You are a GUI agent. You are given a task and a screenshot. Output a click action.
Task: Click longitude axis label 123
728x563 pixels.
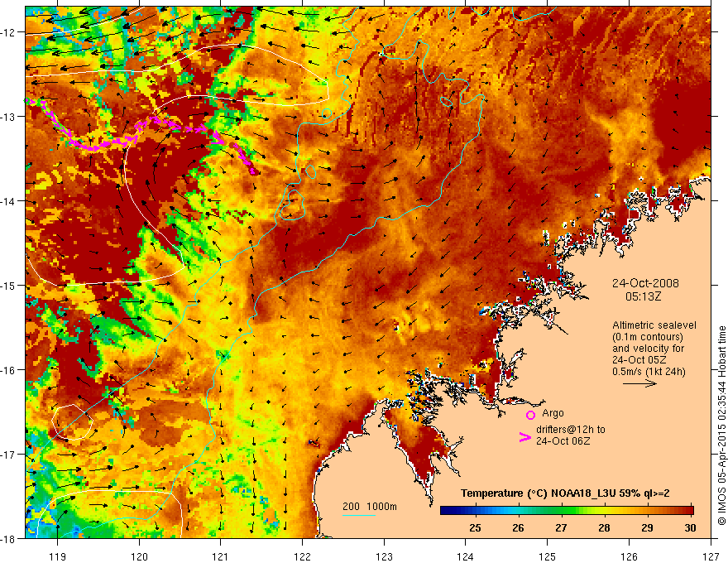pyautogui.click(x=384, y=556)
